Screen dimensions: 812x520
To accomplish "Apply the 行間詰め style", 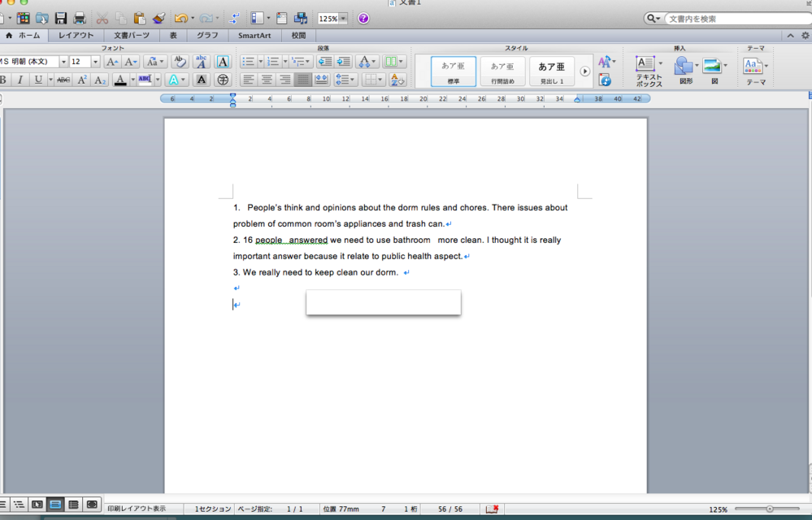I will click(x=502, y=71).
